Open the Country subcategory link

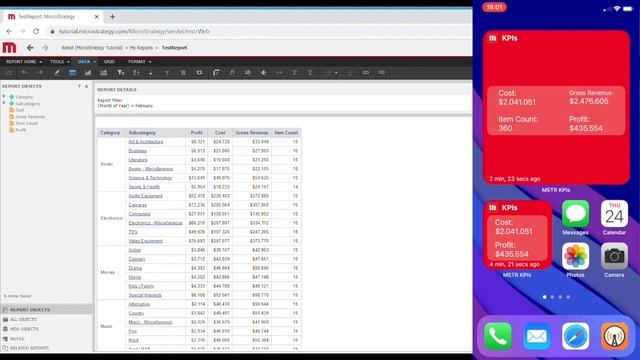[x=136, y=313]
